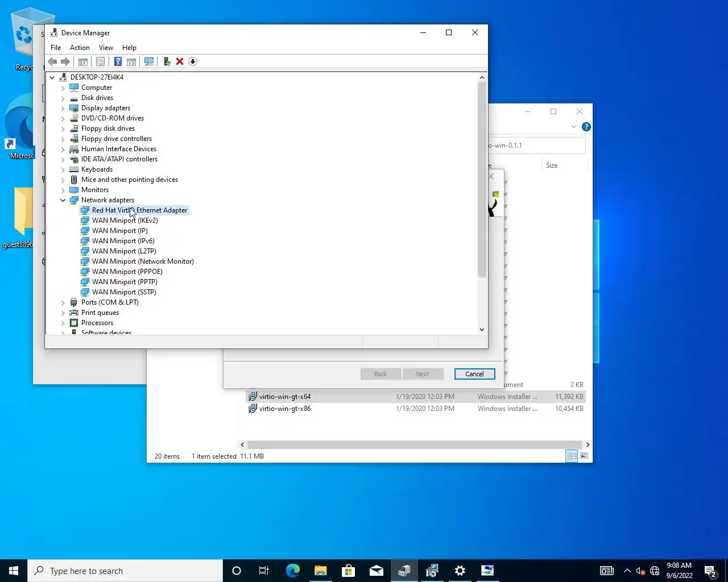Click the Mice category mouse icon

pos(74,180)
